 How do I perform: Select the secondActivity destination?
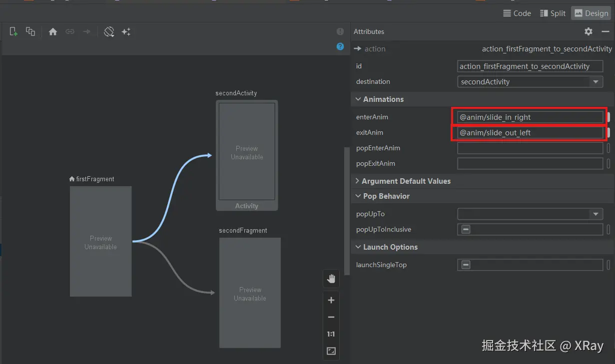point(247,155)
